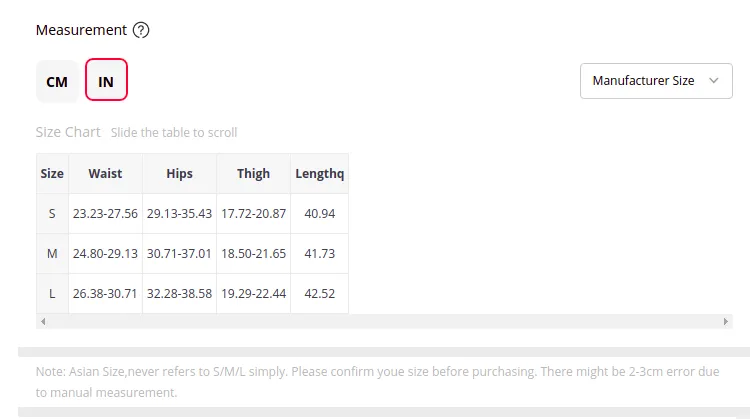Click the L length value 42.52
750x419 pixels.
[320, 293]
